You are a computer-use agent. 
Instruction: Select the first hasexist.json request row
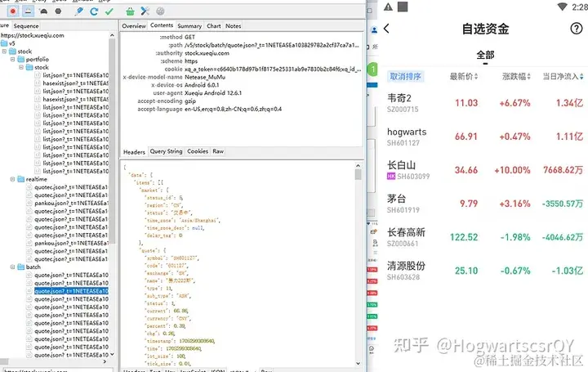(x=75, y=83)
